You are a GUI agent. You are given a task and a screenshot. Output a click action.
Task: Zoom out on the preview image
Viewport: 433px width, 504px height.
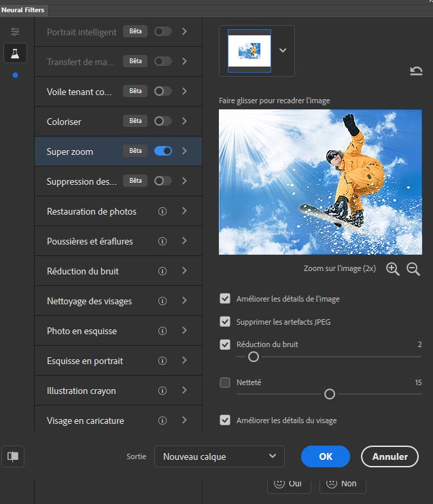point(413,268)
